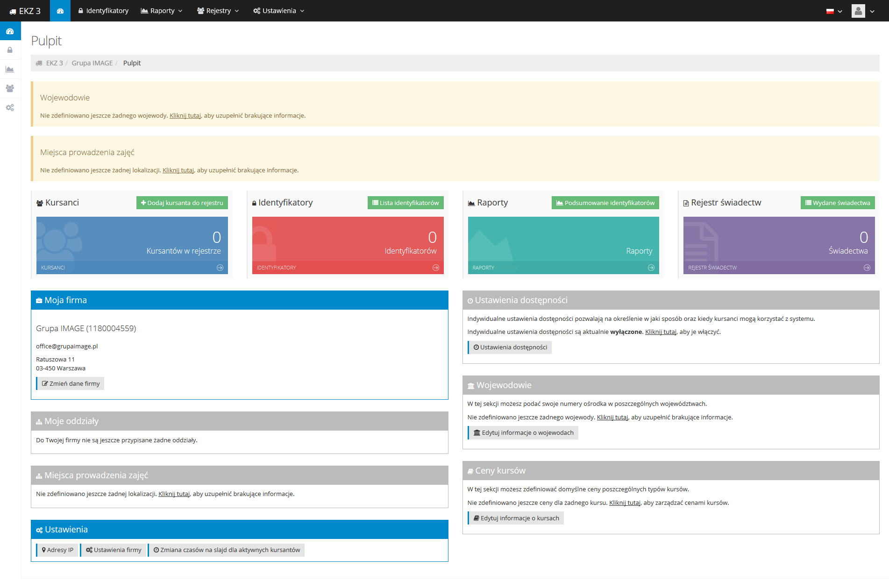Open the chart icon in left sidebar
Image resolution: width=889 pixels, height=588 pixels.
[x=10, y=69]
